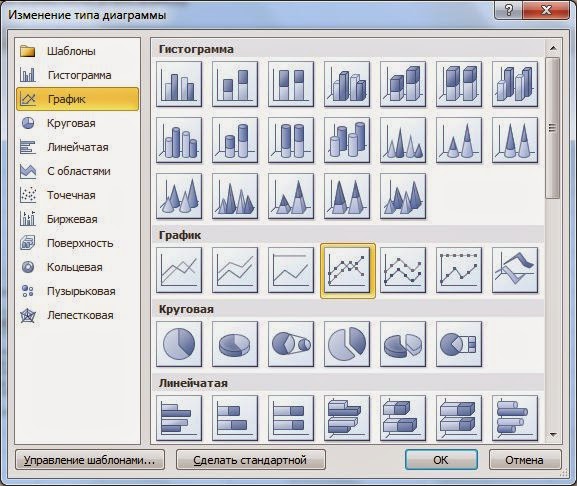
Task: Close the Изменение типа диаграммы dialog
Action: (x=546, y=10)
